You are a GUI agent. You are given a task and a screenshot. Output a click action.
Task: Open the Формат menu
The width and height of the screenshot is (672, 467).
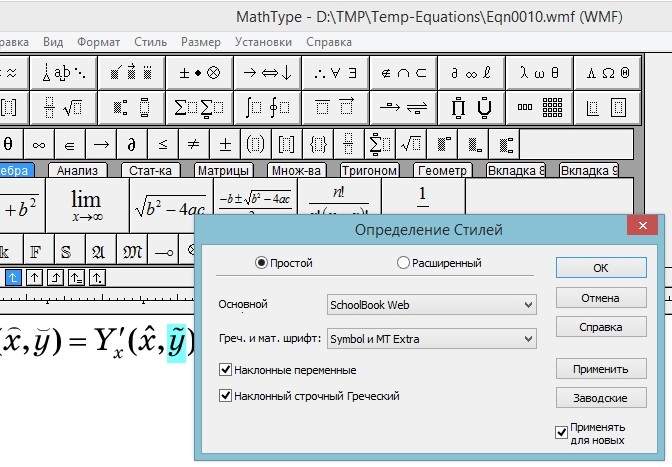[x=99, y=42]
